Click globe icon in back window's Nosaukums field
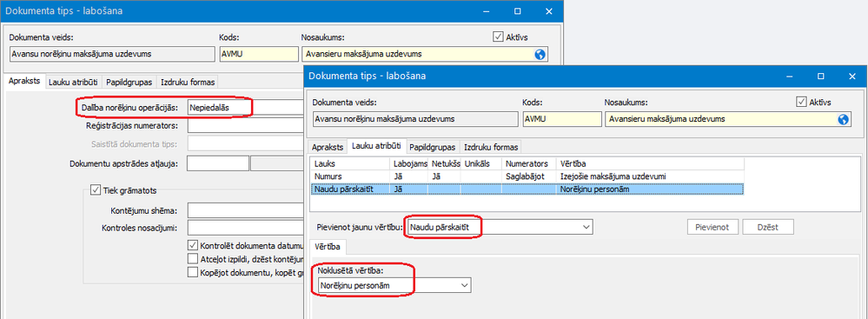Viewport: 868px width, 319px height. pos(540,54)
